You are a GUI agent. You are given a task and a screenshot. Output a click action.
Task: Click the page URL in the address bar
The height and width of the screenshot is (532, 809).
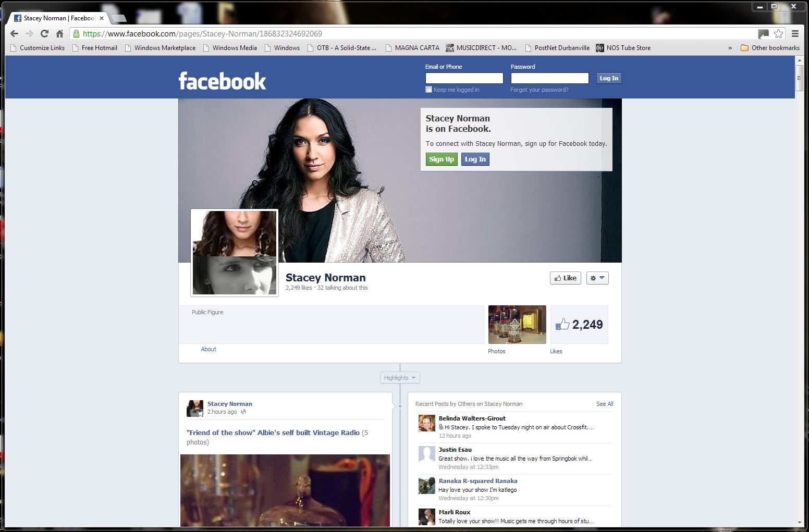(202, 34)
